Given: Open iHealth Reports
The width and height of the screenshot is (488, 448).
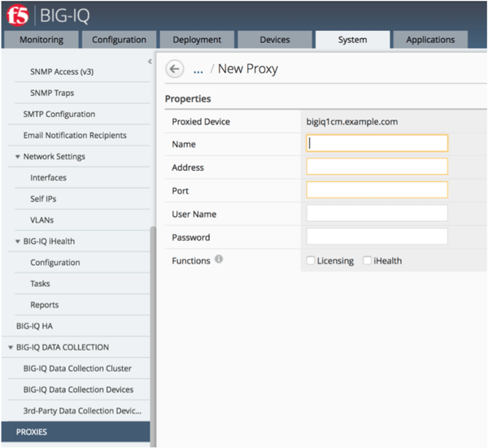Looking at the screenshot, I should coord(44,305).
